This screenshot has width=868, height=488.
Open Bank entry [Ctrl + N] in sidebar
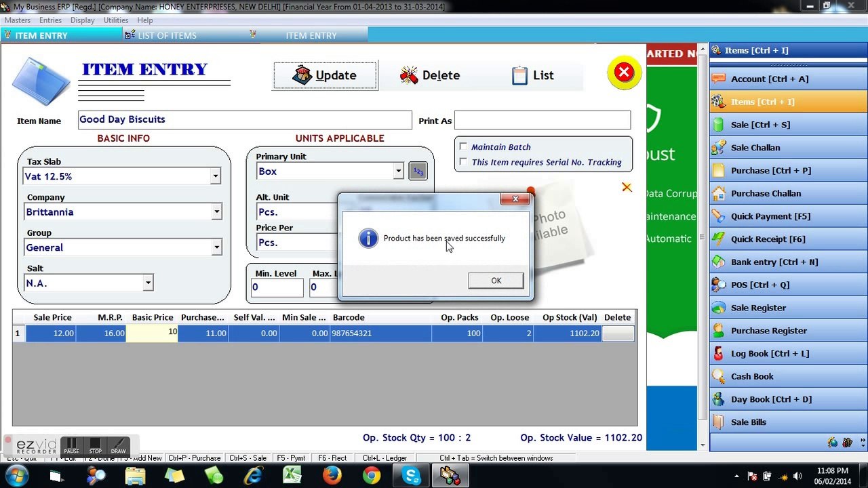pyautogui.click(x=788, y=262)
